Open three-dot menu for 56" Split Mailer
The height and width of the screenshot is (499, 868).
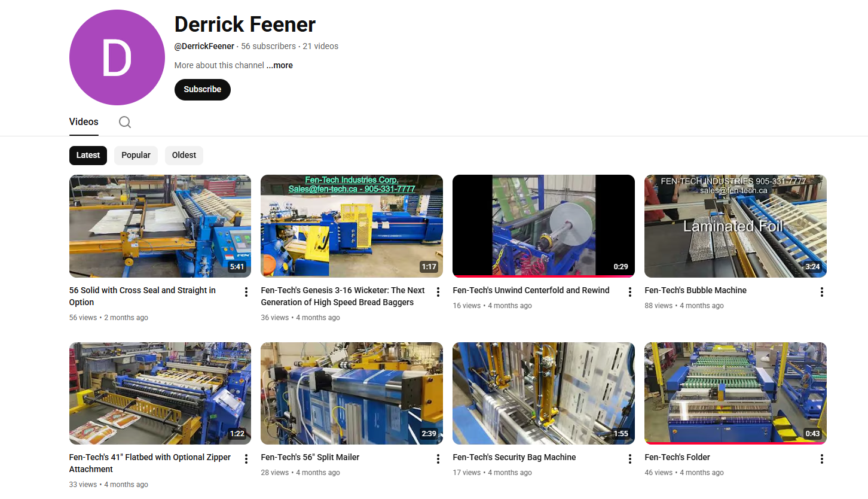tap(438, 459)
